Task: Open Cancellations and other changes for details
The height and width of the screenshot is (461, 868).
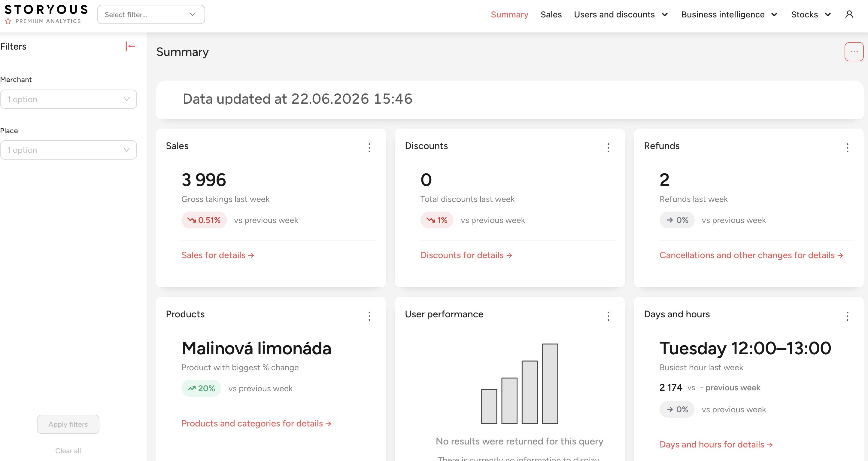Action: (x=751, y=255)
